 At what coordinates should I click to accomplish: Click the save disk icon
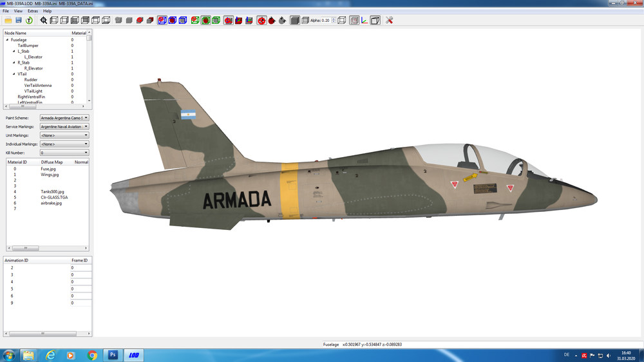[x=19, y=20]
